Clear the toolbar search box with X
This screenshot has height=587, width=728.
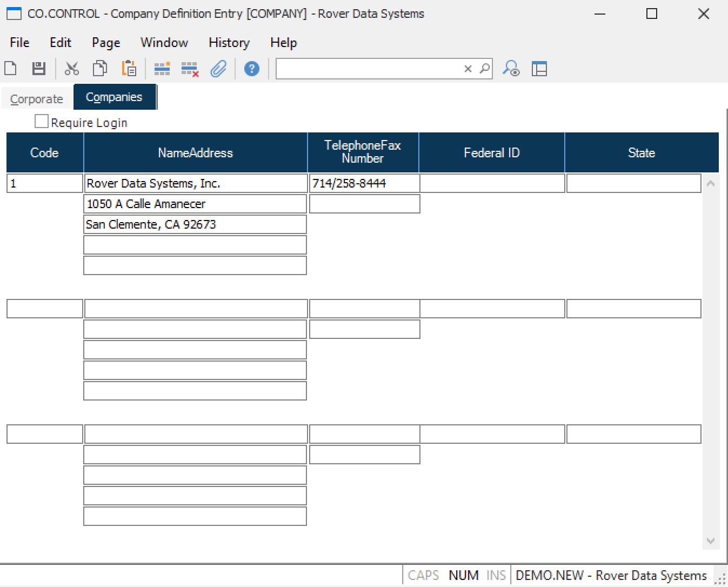(468, 69)
